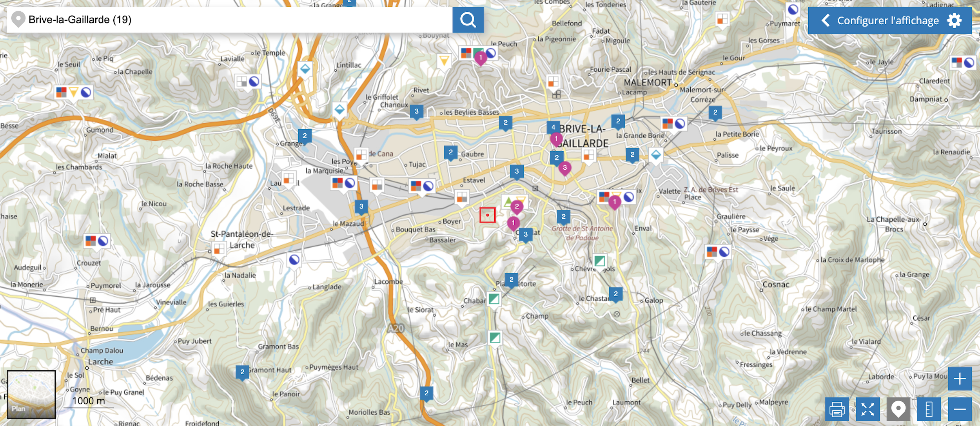The width and height of the screenshot is (980, 426).
Task: Click the chevron left of Configurer l'affichage
Action: coord(826,20)
